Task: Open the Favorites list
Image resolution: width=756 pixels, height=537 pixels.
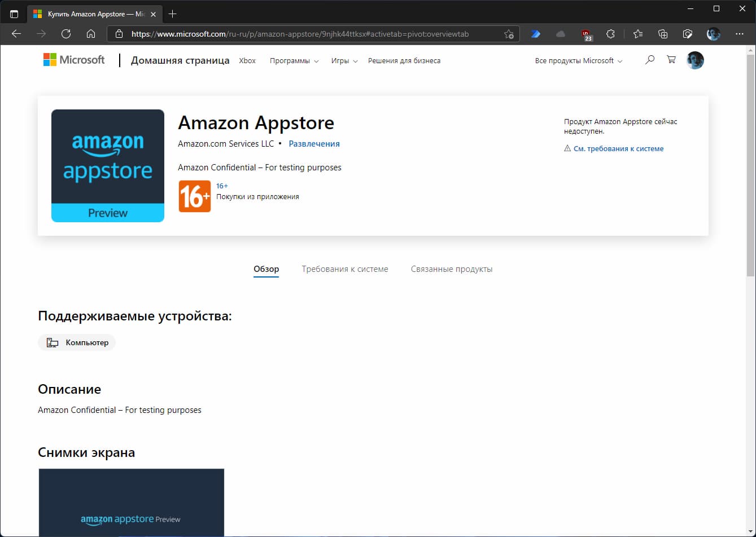Action: (638, 34)
